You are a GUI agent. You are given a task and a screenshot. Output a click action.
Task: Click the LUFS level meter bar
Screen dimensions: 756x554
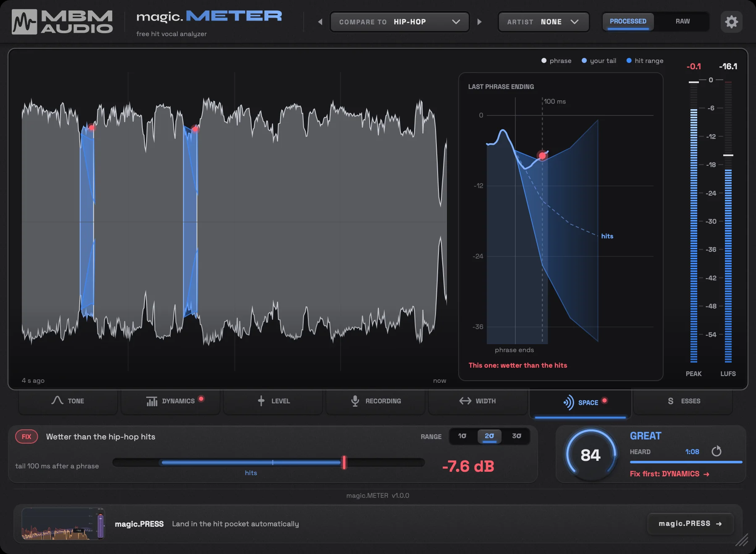pos(728,222)
